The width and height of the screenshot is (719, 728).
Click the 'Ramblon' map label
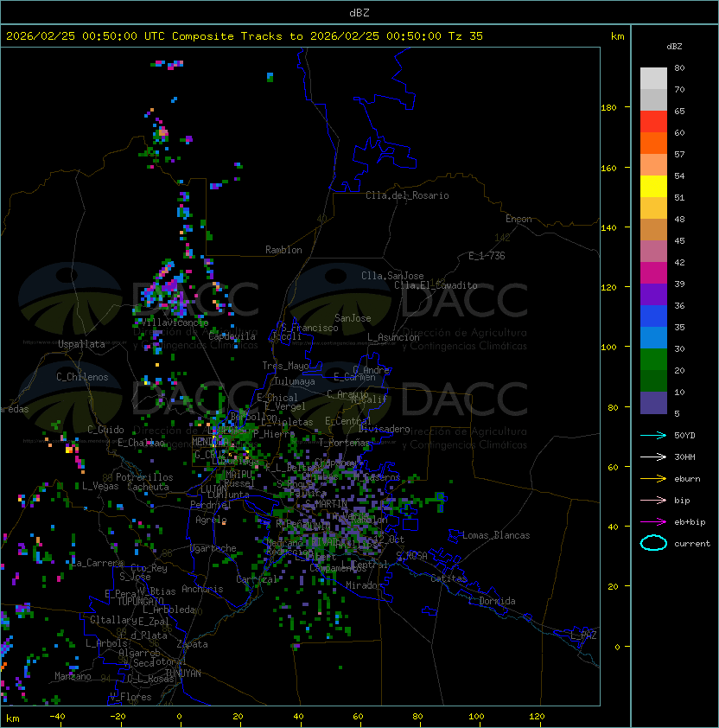tap(283, 250)
